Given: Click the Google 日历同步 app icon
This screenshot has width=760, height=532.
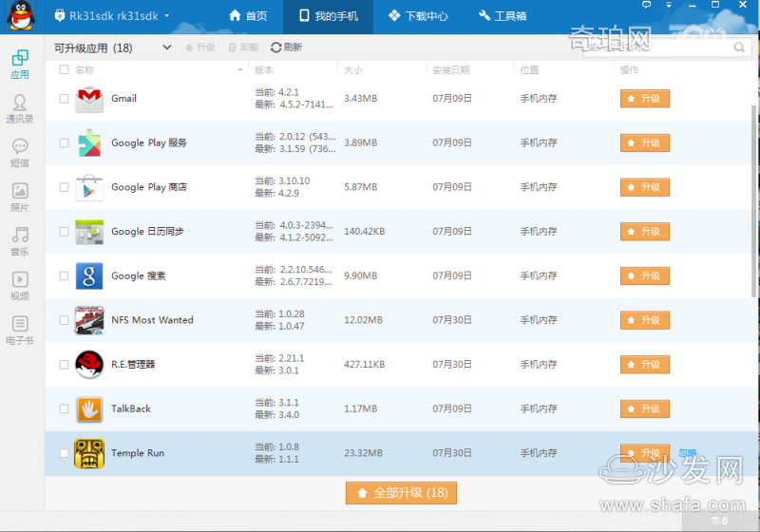Looking at the screenshot, I should [89, 232].
